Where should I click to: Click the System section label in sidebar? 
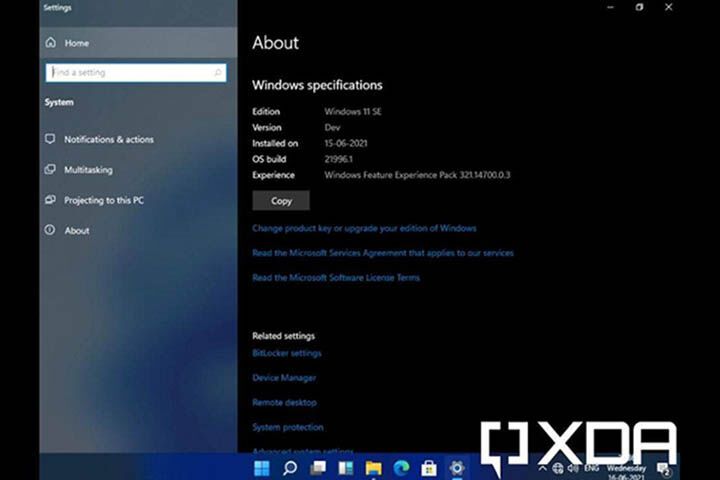59,102
